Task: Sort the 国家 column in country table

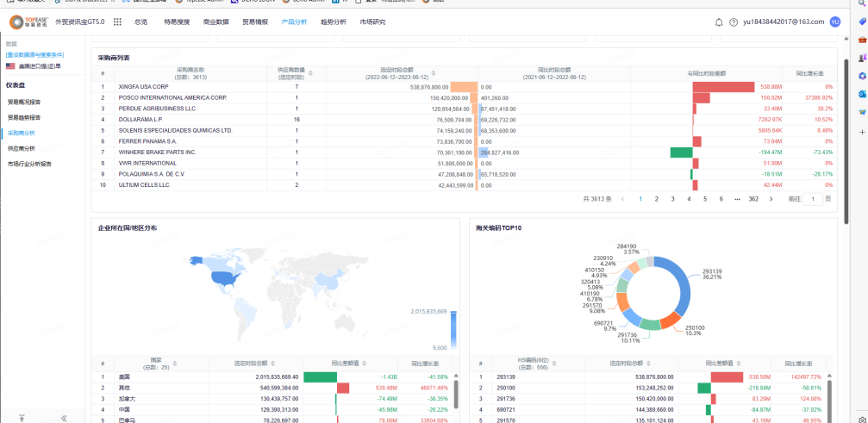Action: 175,364
